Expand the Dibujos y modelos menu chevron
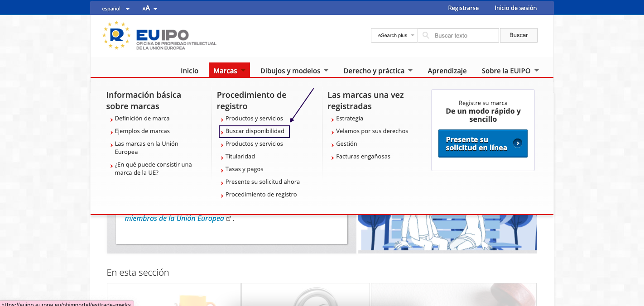The image size is (644, 306). (x=327, y=71)
